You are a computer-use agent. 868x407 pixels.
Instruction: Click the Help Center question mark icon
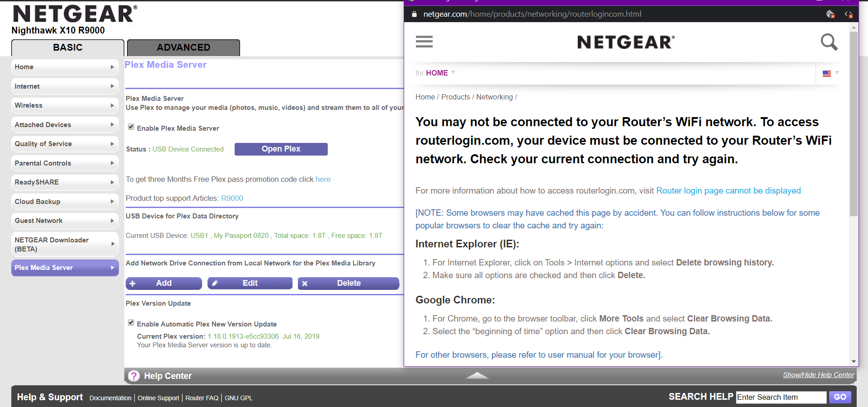134,376
